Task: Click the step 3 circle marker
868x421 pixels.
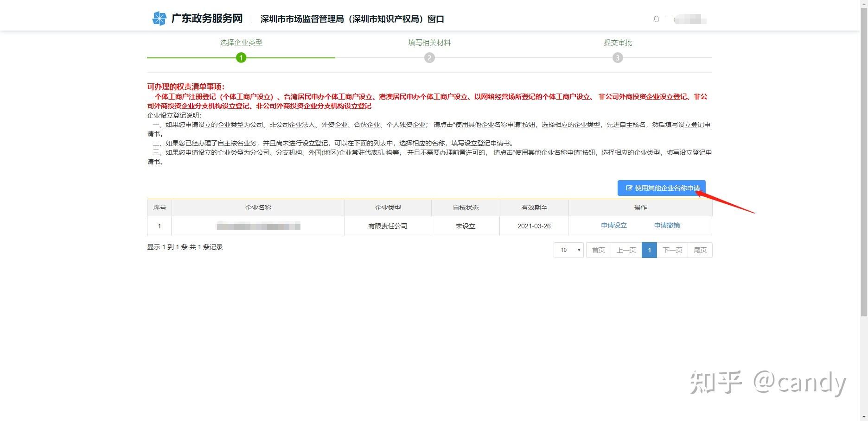Action: point(618,58)
